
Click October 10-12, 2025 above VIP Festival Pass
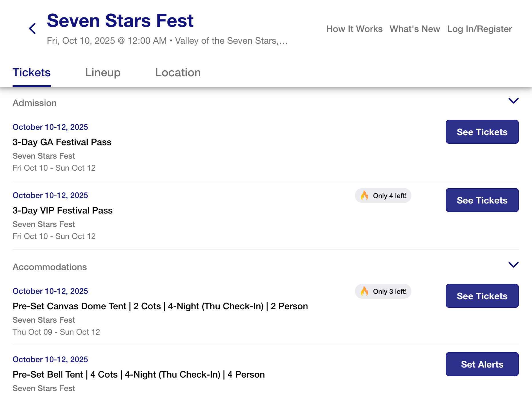[x=50, y=195]
